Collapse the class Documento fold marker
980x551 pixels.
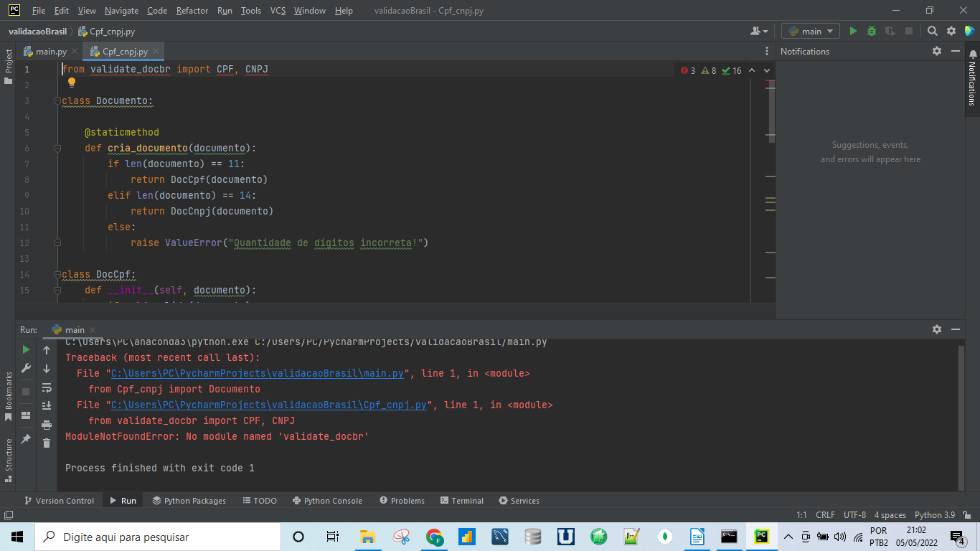tap(57, 101)
